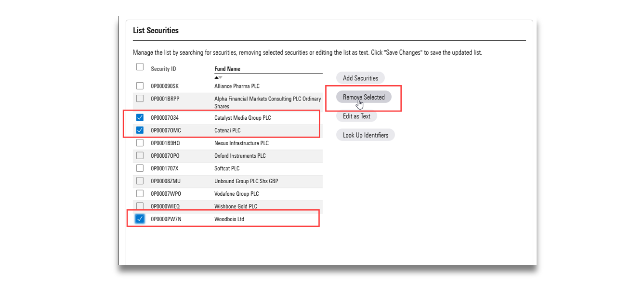Click the Fund Name column header
644x289 pixels.
coord(227,68)
